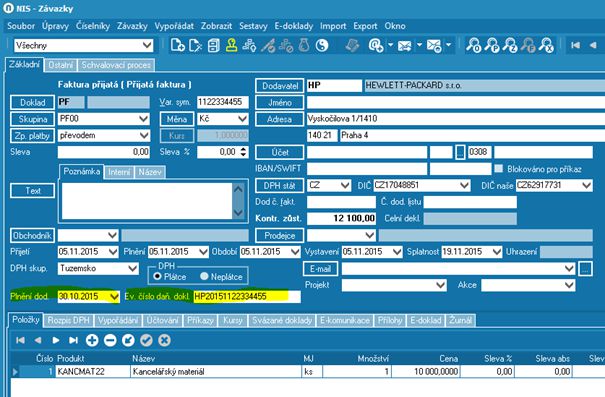Toggle Blokováno pro příkaz checkbox
This screenshot has width=605, height=397.
pos(499,169)
